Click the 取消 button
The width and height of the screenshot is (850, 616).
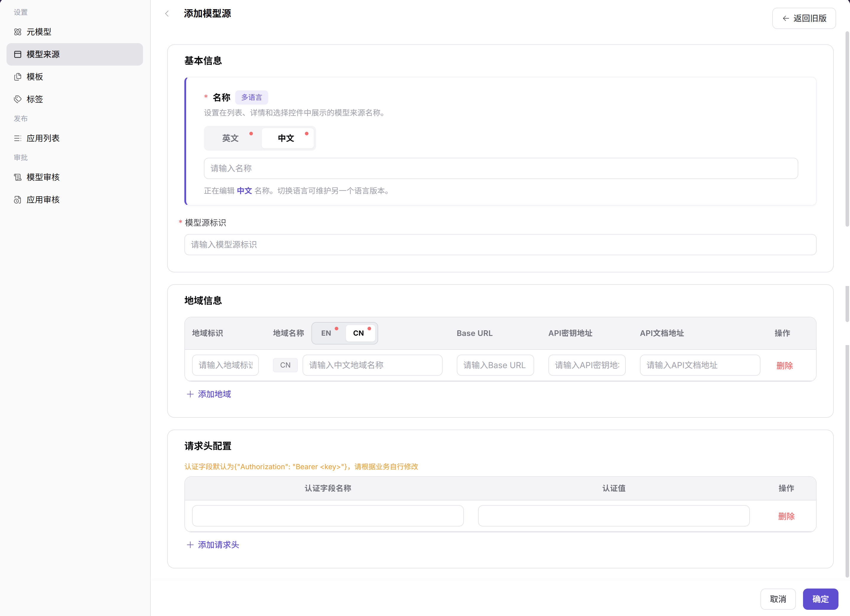(x=778, y=599)
